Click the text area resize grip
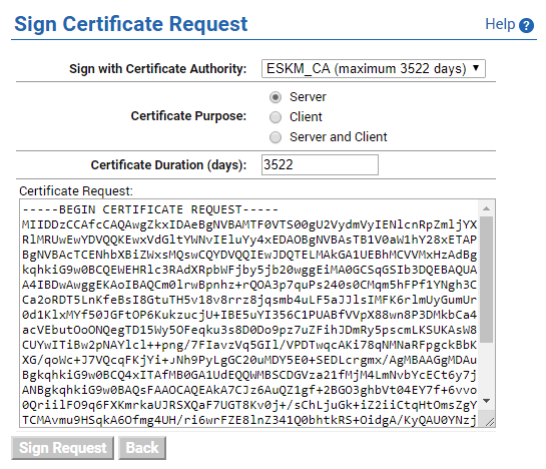546x469 pixels. [489, 422]
